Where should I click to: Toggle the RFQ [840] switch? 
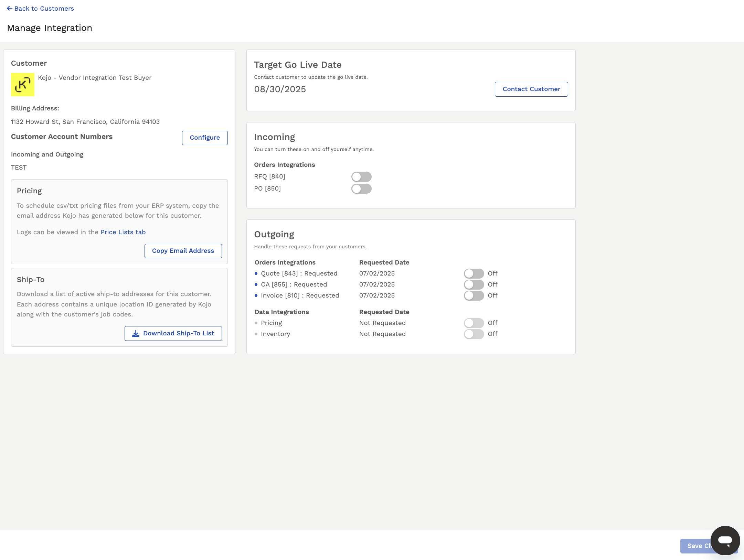pyautogui.click(x=361, y=177)
